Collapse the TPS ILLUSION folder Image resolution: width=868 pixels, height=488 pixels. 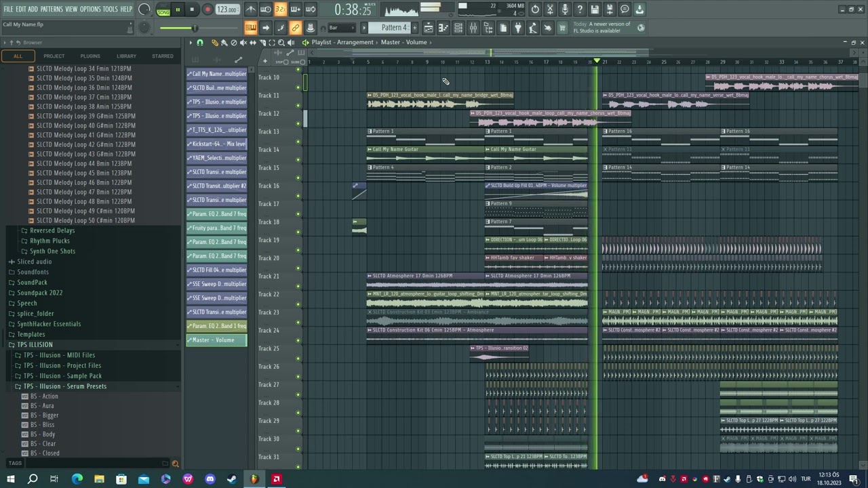35,344
